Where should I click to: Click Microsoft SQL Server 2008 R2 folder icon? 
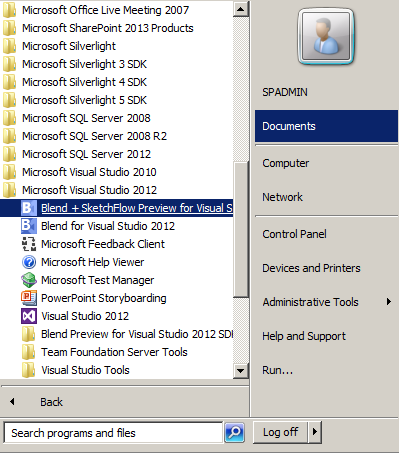click(x=9, y=136)
